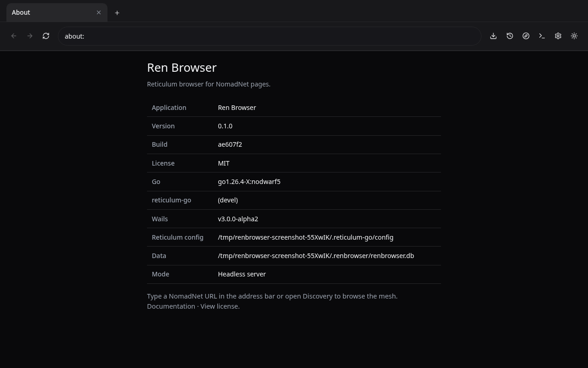Open a new tab with plus button
This screenshot has height=368, width=588.
tap(117, 13)
